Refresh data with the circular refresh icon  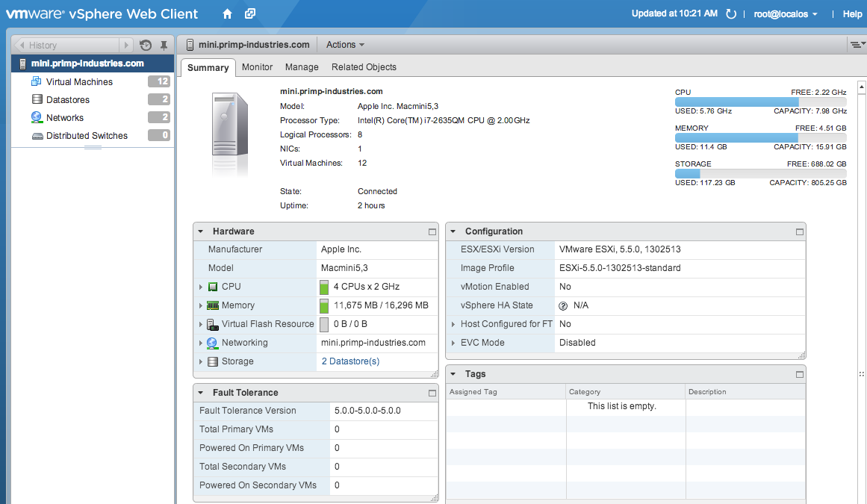(x=730, y=13)
